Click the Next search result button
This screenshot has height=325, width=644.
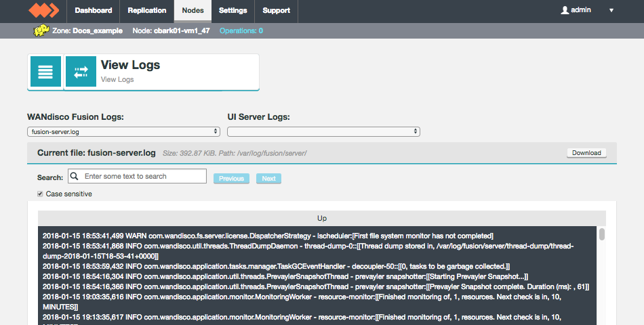[x=268, y=179]
